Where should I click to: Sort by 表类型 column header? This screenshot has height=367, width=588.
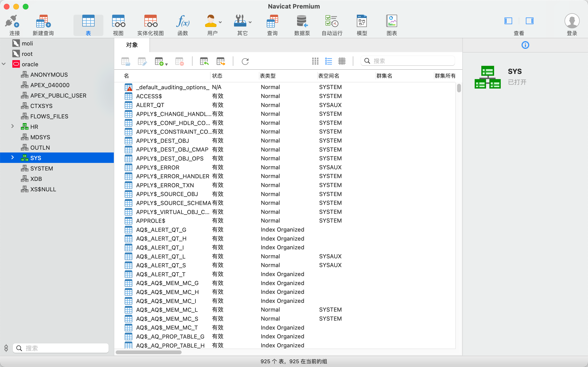tap(268, 76)
